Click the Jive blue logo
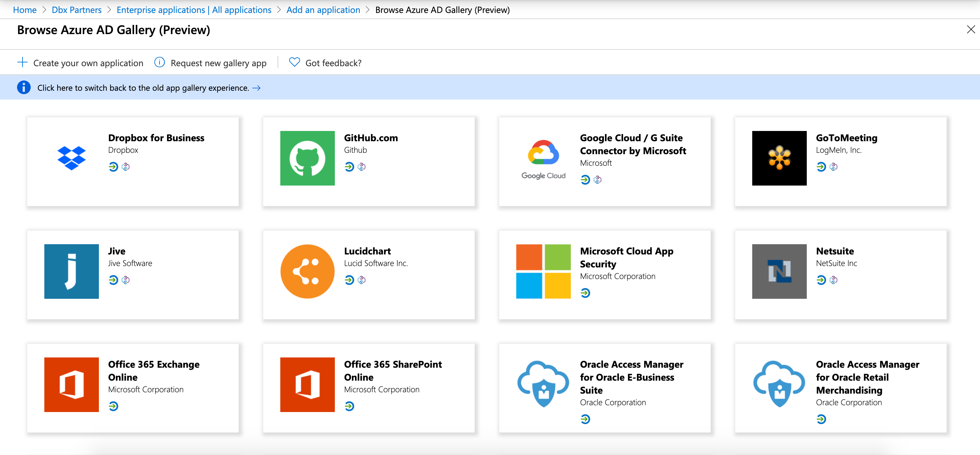The height and width of the screenshot is (455, 980). [x=72, y=271]
